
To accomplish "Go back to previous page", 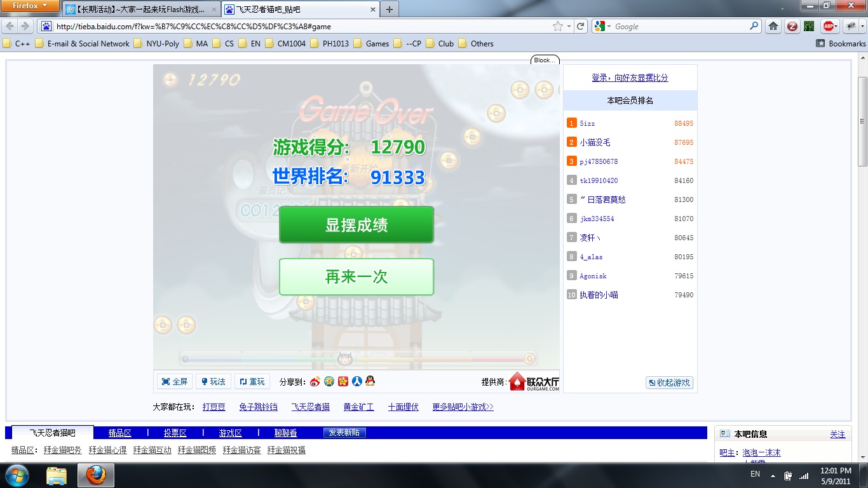I will pos(10,26).
